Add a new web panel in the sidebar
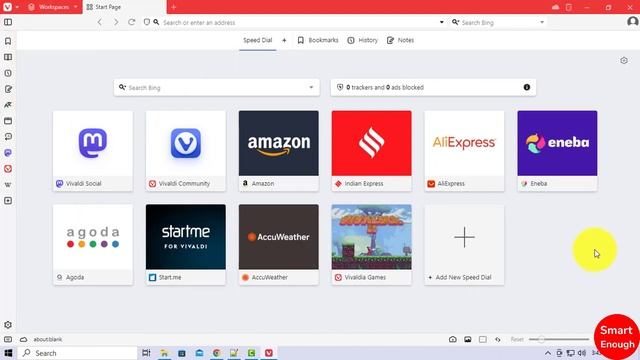Screen dimensions: 640x360 [8, 200]
